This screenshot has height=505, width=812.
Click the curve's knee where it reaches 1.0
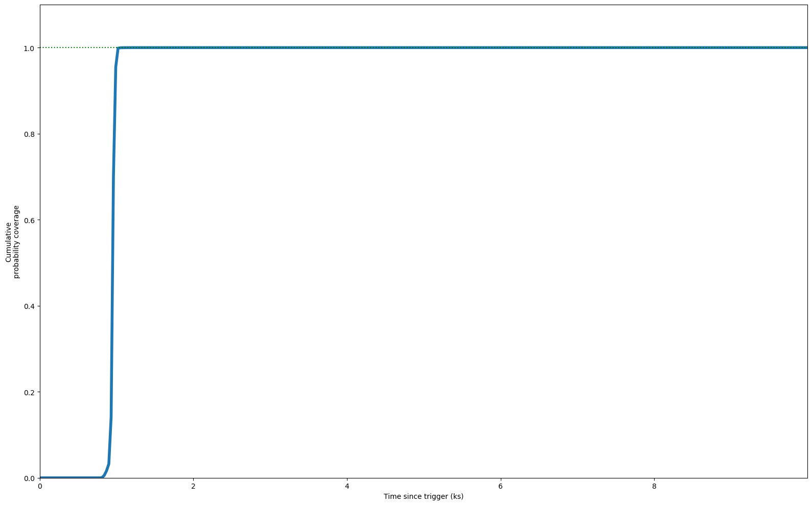click(118, 49)
